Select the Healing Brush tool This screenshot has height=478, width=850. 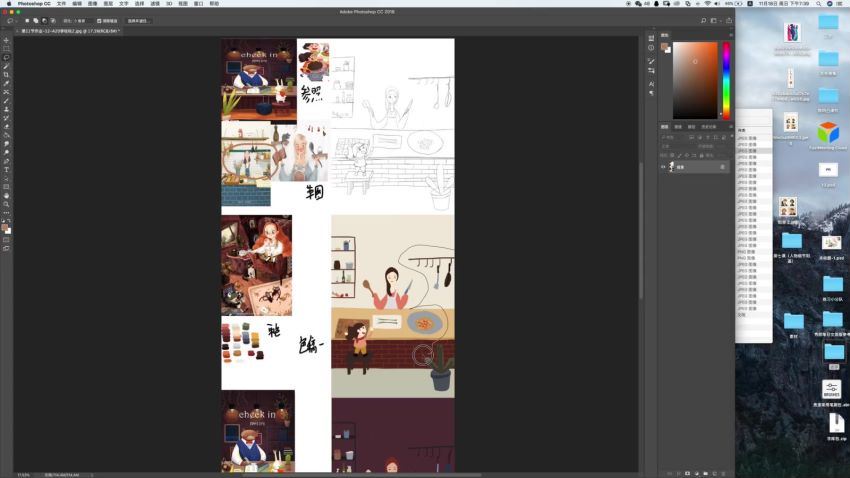[7, 92]
